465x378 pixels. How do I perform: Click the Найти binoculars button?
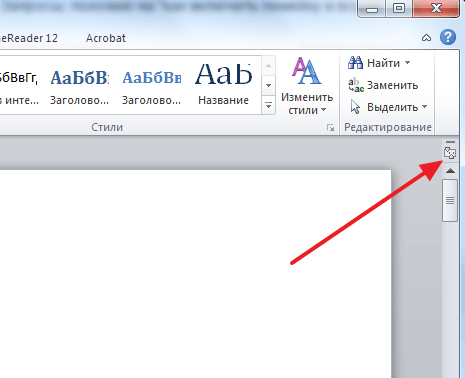click(x=374, y=63)
